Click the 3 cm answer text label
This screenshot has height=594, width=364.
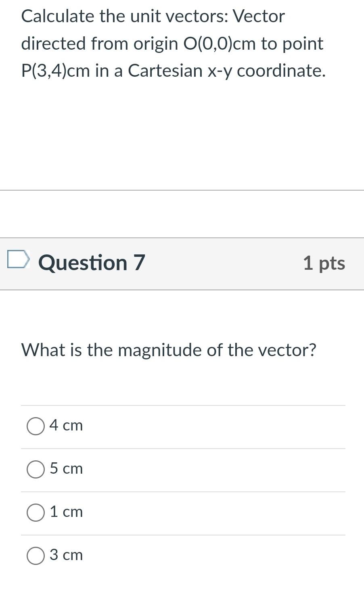coord(66,555)
